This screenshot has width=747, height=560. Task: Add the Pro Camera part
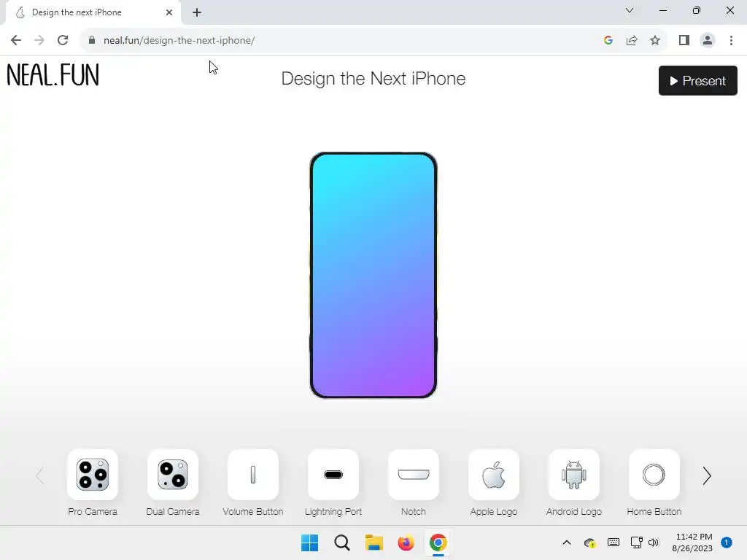[x=93, y=475]
